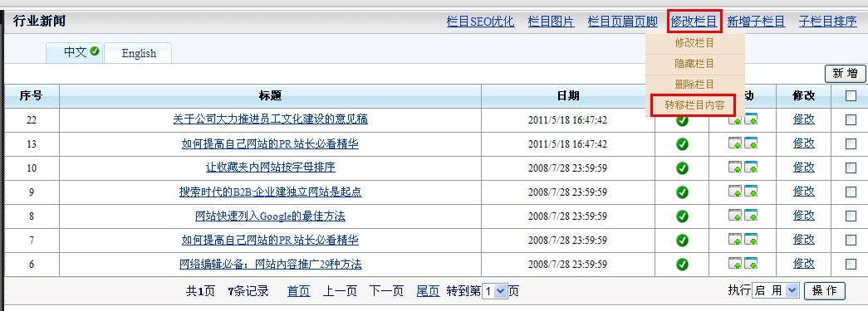Click green status checkmark of row 8

click(x=682, y=216)
